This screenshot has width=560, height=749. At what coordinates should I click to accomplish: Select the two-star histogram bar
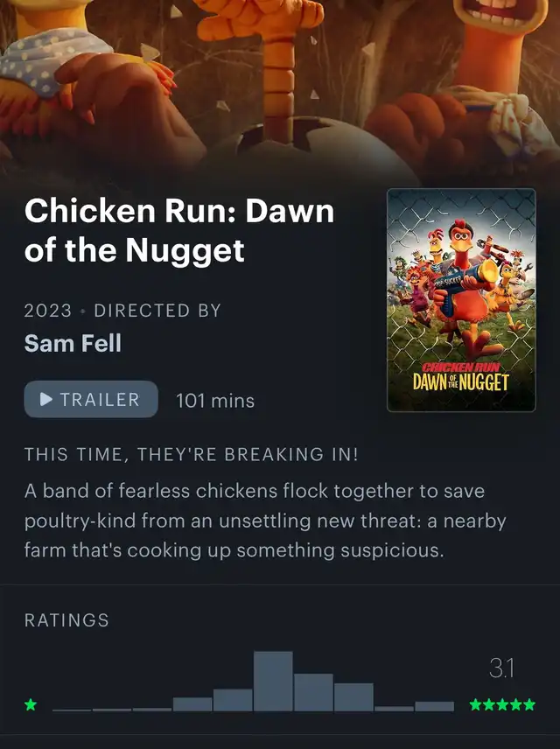click(192, 704)
